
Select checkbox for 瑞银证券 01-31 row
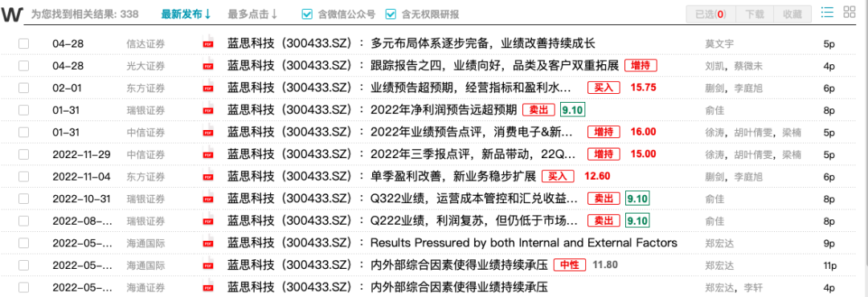click(24, 110)
